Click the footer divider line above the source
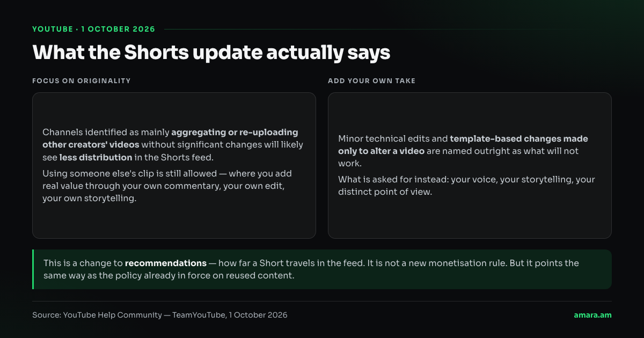Screen dimensions: 644x338 (322, 301)
